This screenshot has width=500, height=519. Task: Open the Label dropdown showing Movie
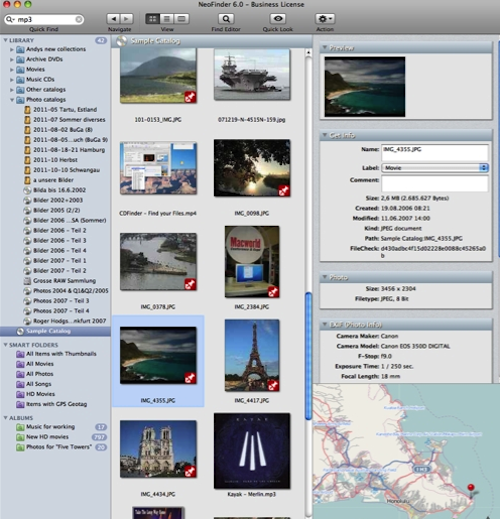pos(435,168)
